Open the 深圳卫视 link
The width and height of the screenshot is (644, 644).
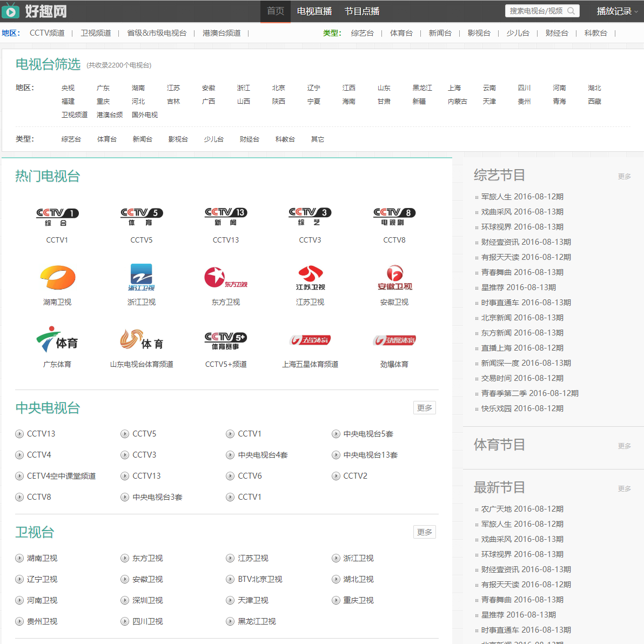point(147,600)
